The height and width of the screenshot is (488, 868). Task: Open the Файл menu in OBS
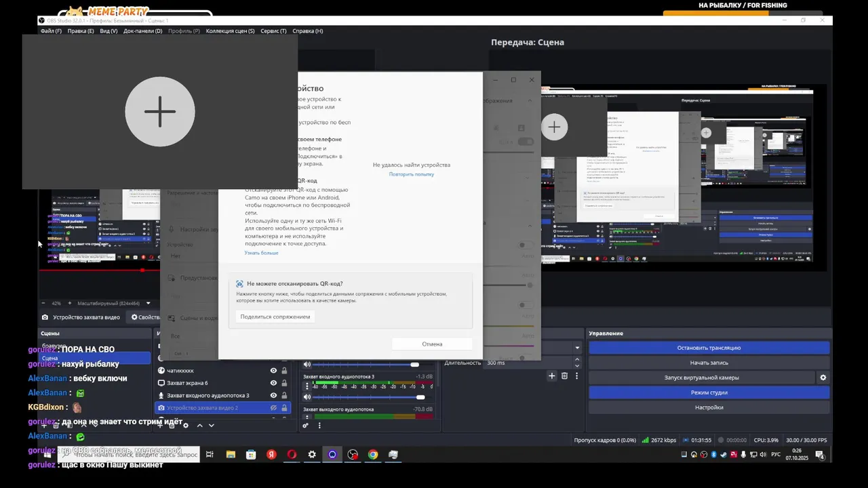point(51,31)
